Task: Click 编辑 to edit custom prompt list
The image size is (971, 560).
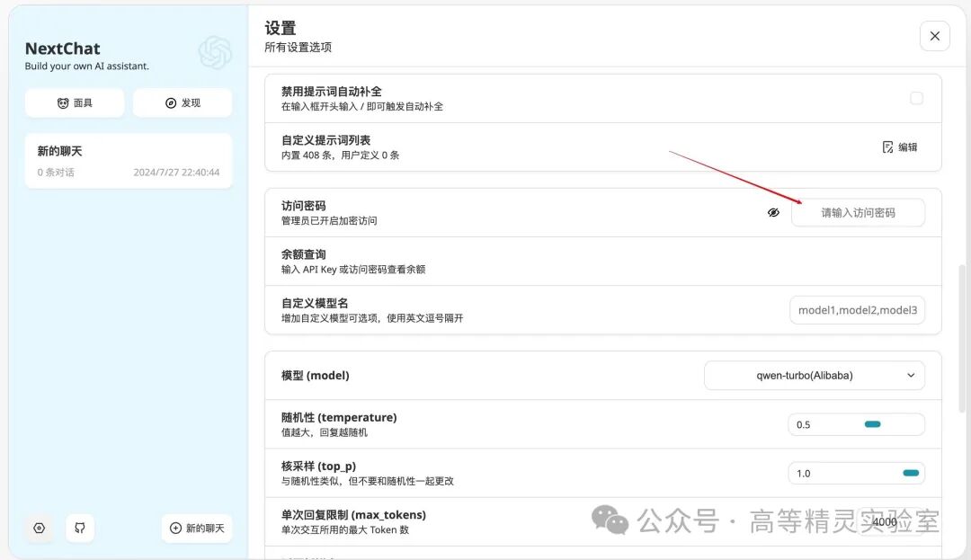Action: pos(900,147)
